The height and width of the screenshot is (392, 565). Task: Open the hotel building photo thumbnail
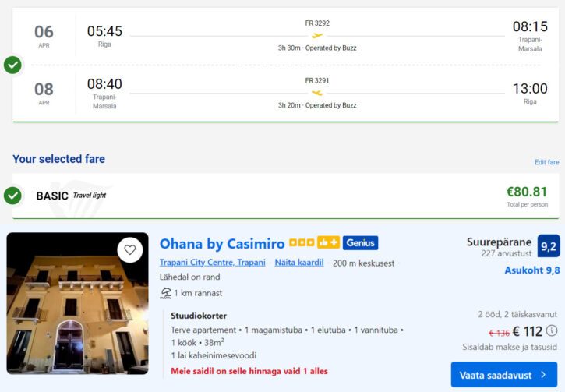coord(77,304)
